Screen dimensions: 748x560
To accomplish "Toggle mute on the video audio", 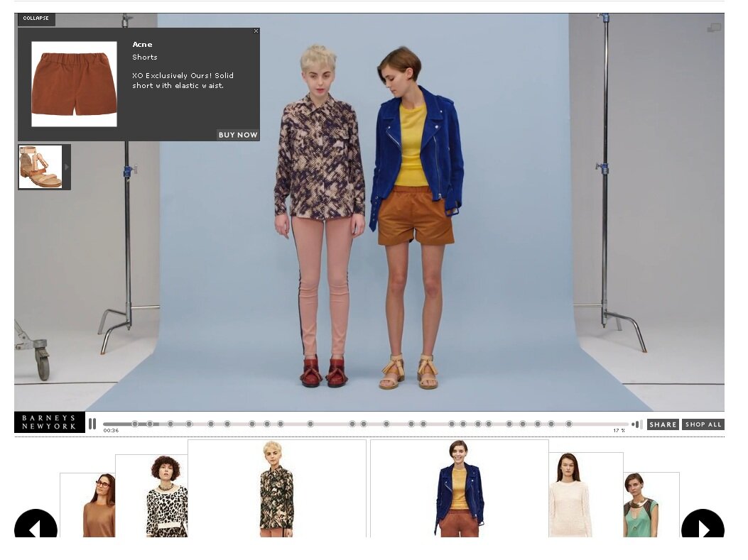I will [x=636, y=422].
